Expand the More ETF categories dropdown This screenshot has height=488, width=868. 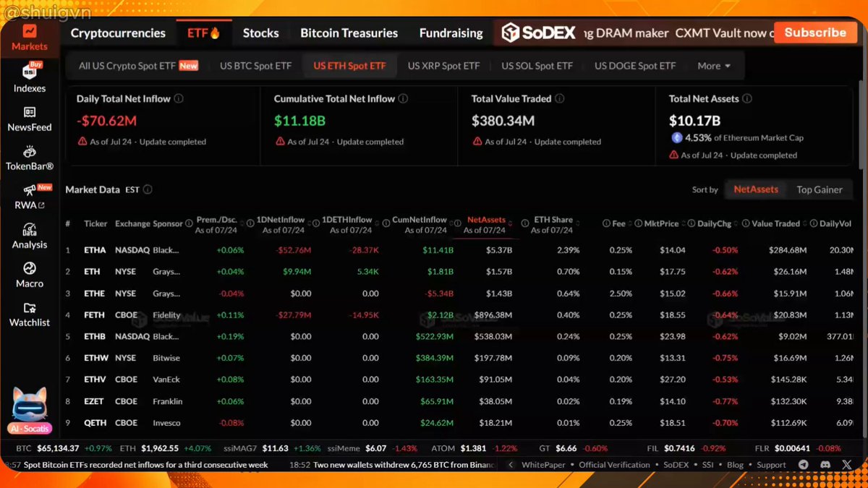[x=714, y=66]
